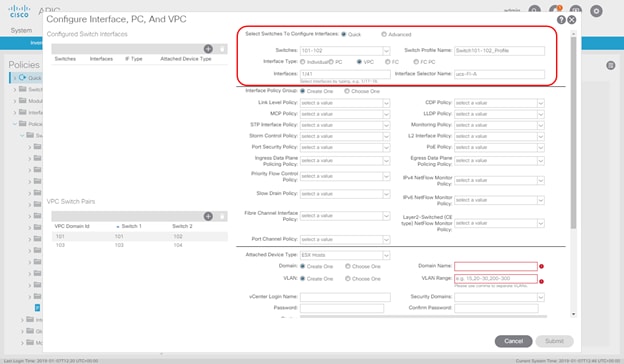Delete configured switch interface trash icon
This screenshot has height=364, width=624.
(x=222, y=49)
